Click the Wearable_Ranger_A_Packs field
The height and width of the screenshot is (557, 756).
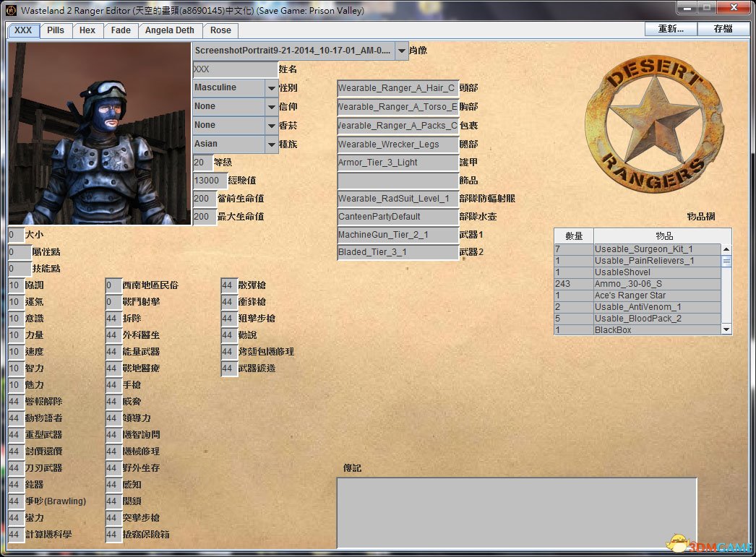click(398, 126)
